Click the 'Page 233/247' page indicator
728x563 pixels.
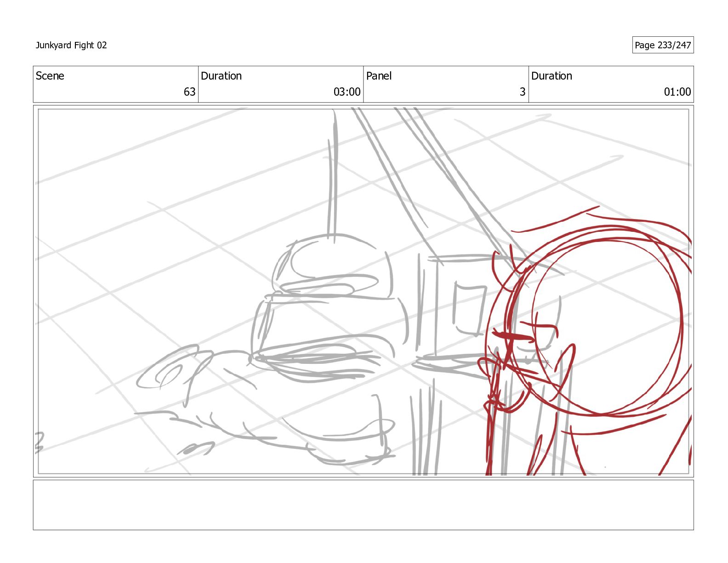click(x=663, y=45)
